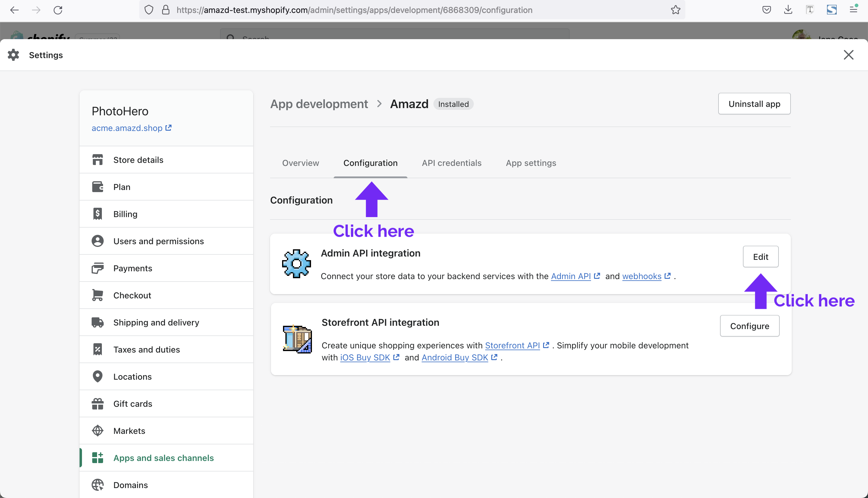The height and width of the screenshot is (498, 868).
Task: Click the Gift cards gift icon
Action: coord(98,403)
